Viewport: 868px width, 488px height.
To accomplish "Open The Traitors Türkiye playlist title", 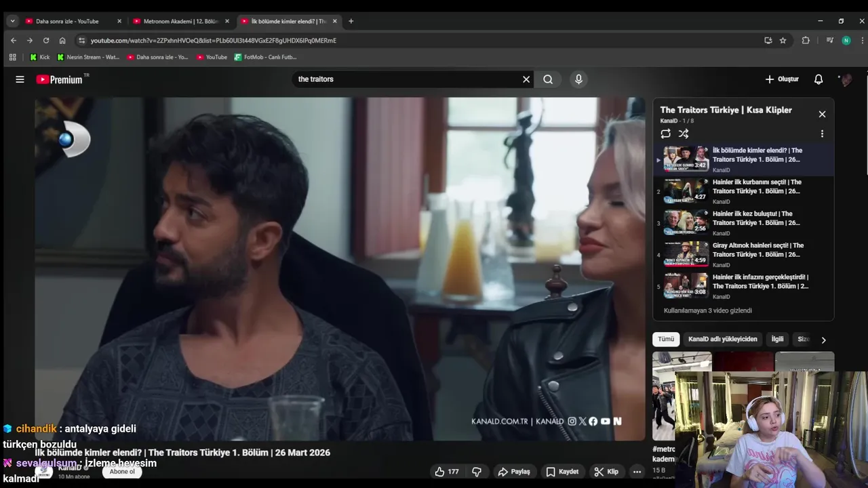I will click(726, 110).
